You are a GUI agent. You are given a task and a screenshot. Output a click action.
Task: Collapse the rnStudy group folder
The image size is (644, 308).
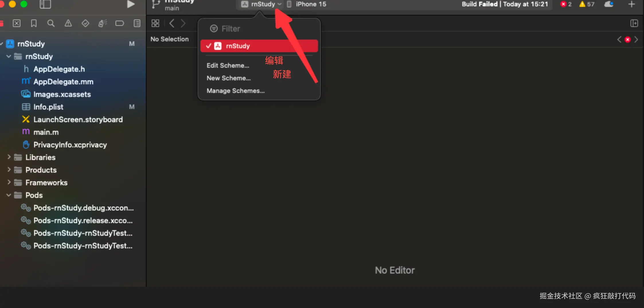9,56
